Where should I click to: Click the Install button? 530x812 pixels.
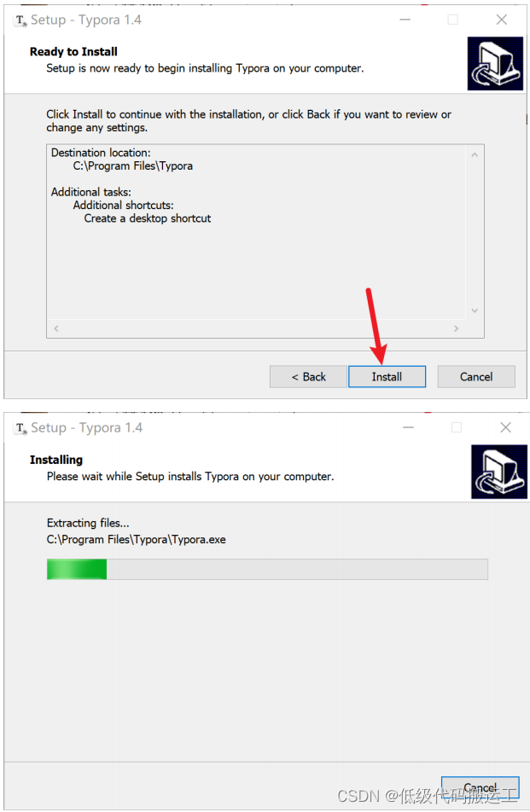[387, 376]
